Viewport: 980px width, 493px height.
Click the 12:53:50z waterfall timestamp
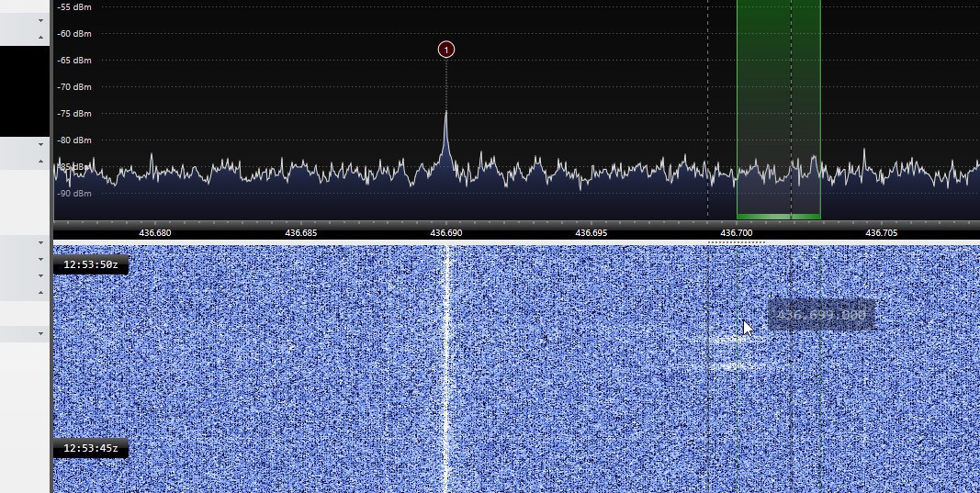tap(90, 265)
